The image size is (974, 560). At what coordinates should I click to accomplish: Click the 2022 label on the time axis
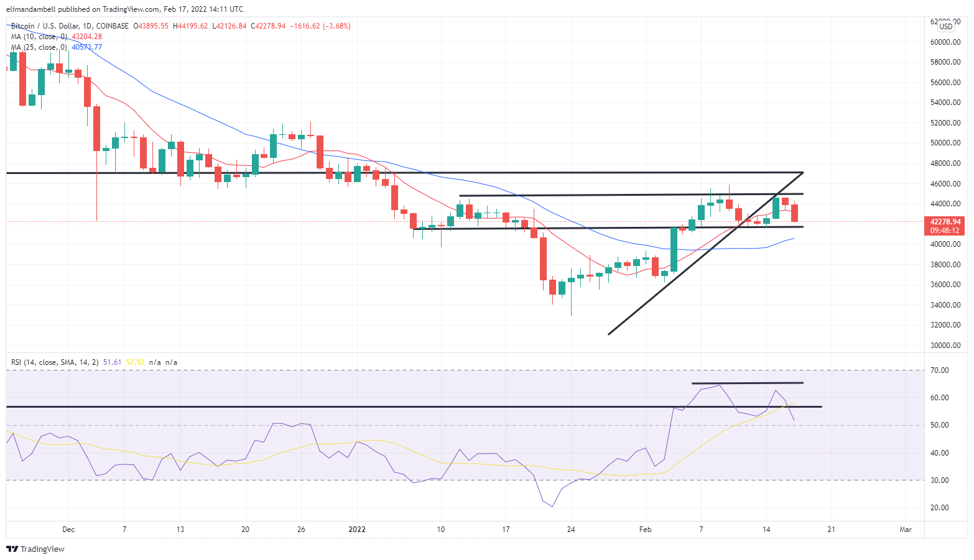coord(357,530)
